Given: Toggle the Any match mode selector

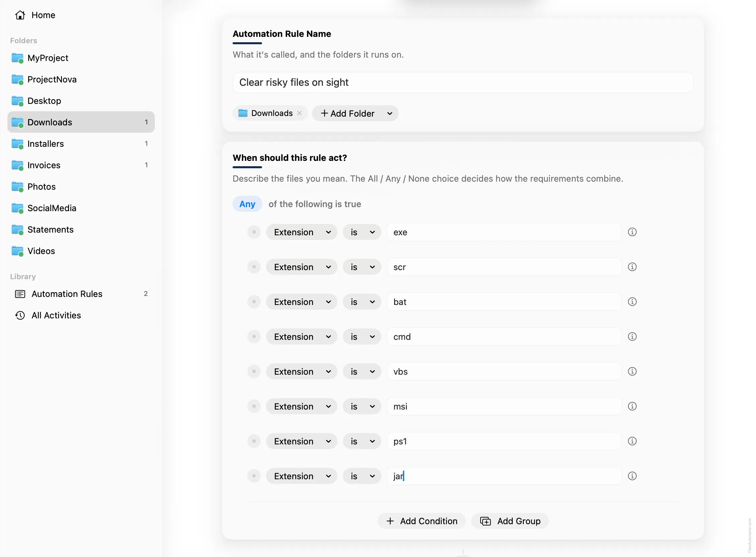Looking at the screenshot, I should pos(247,204).
